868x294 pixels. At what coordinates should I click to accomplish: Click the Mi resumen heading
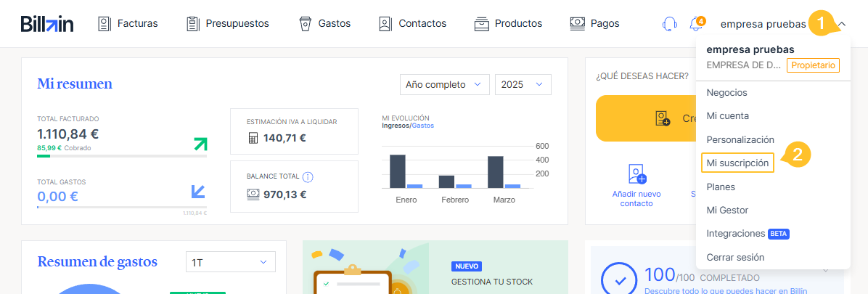pos(75,84)
